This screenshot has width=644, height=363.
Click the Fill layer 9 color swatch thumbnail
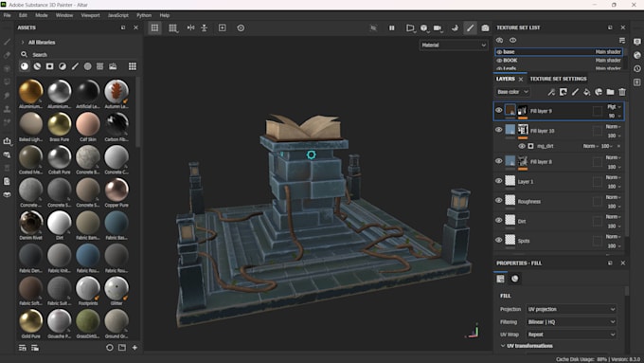pos(510,110)
